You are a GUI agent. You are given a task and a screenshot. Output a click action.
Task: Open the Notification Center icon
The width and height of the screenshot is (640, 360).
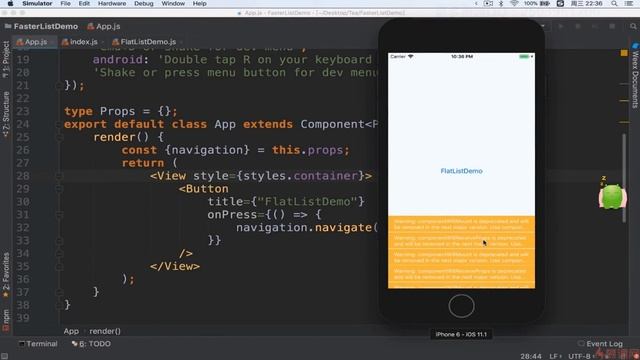click(629, 3)
